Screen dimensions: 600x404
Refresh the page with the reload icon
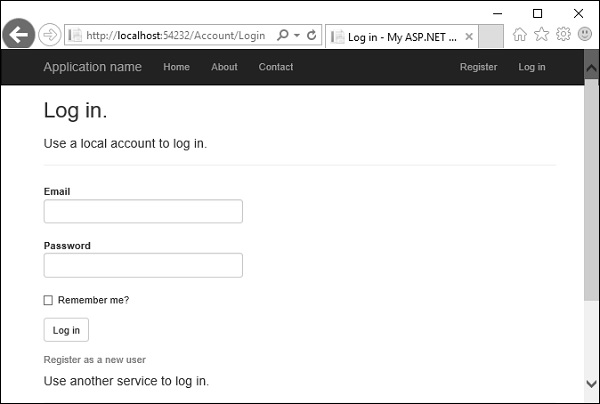coord(312,35)
